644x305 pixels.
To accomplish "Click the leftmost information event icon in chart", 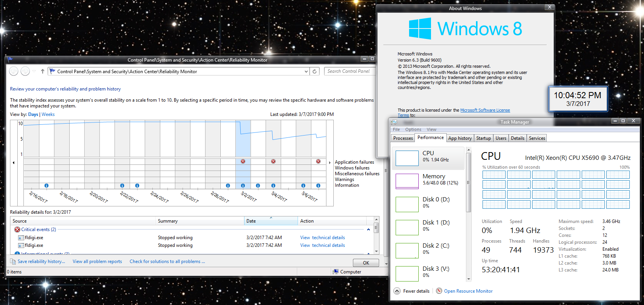I will pos(47,186).
